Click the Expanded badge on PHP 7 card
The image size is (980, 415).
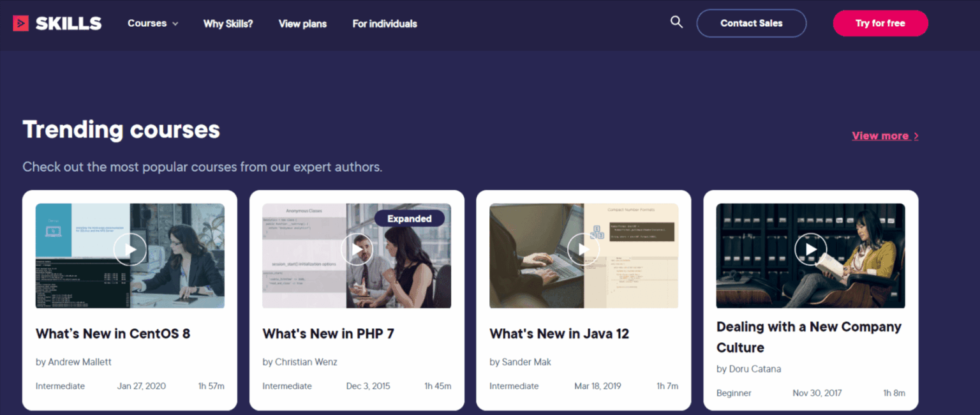click(x=409, y=218)
